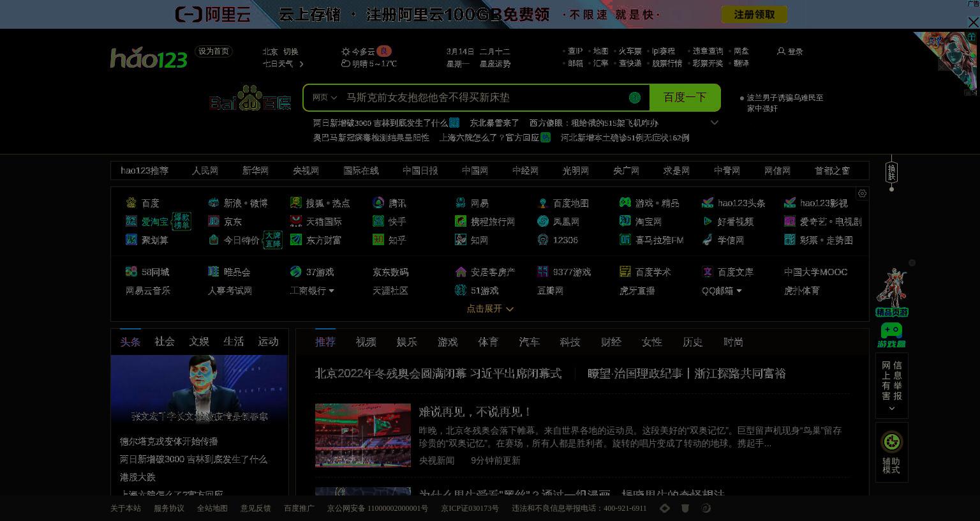Click 设为首页 button
Viewport: 980px width, 521px height.
pos(214,51)
